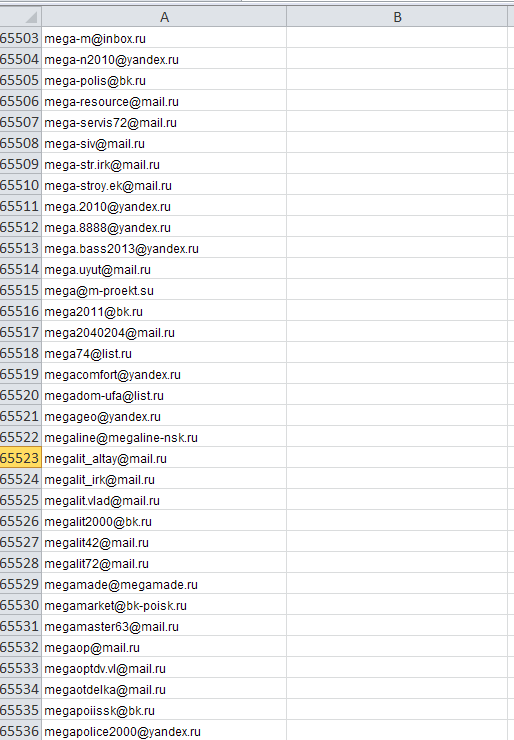Click cell megamarket@bk-poisk.ru
This screenshot has height=740, width=514.
point(164,605)
